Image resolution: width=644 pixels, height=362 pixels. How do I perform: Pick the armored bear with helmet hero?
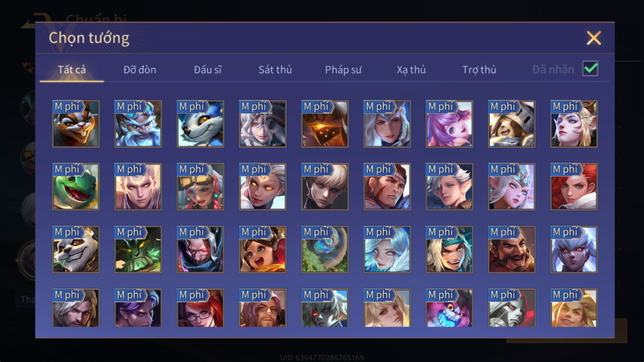click(512, 124)
